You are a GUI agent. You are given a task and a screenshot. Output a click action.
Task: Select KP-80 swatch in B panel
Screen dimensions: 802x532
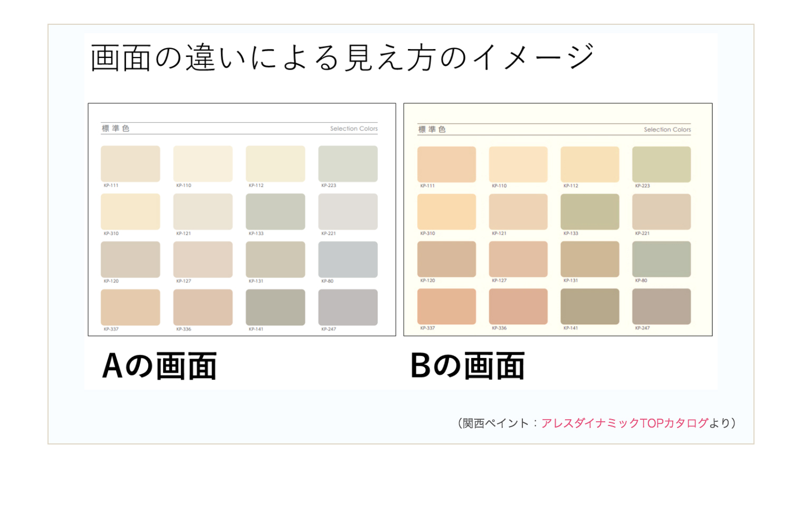tap(661, 259)
